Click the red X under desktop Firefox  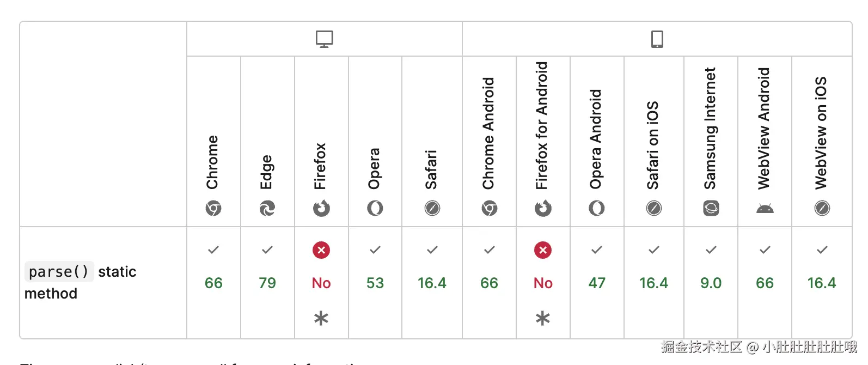(x=321, y=250)
